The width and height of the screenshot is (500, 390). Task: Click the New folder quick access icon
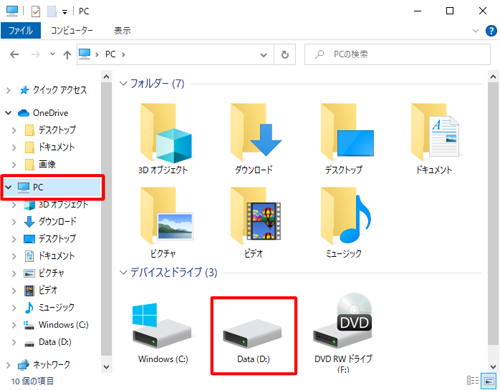[52, 11]
